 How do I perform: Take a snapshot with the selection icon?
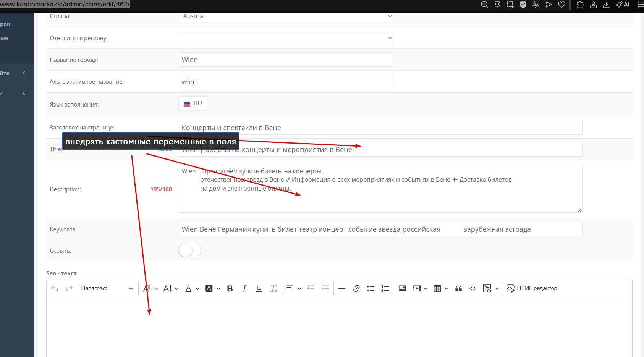pyautogui.click(x=510, y=5)
